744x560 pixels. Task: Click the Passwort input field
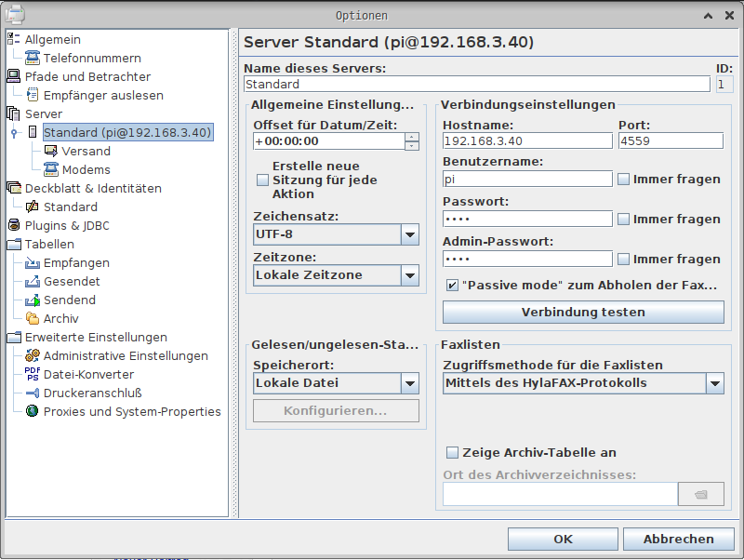click(x=527, y=219)
